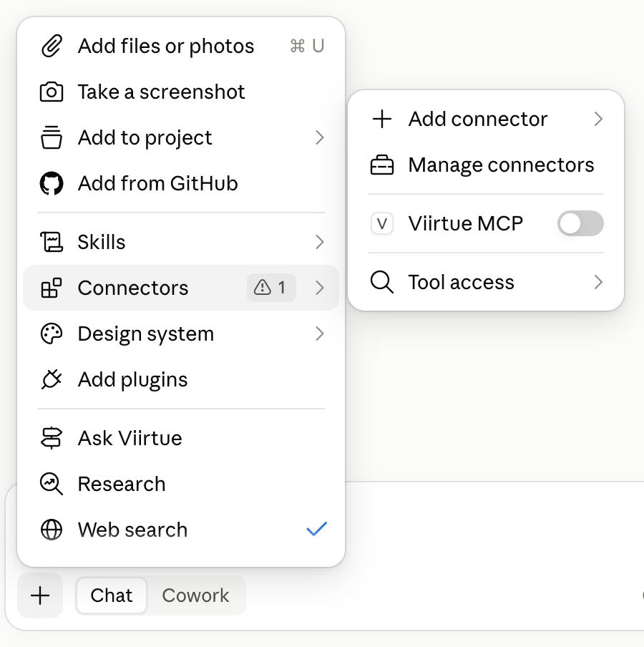Click the plus button in the composer
This screenshot has width=644, height=647.
point(40,595)
